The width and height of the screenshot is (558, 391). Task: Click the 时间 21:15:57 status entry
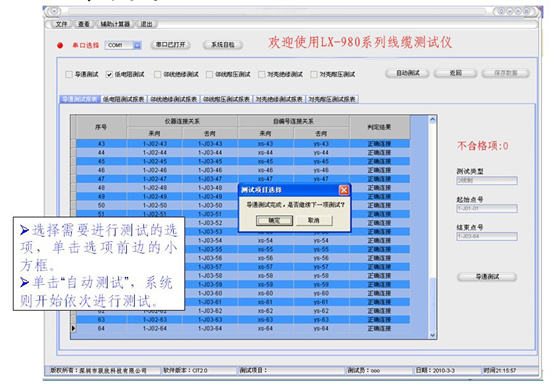pyautogui.click(x=510, y=371)
